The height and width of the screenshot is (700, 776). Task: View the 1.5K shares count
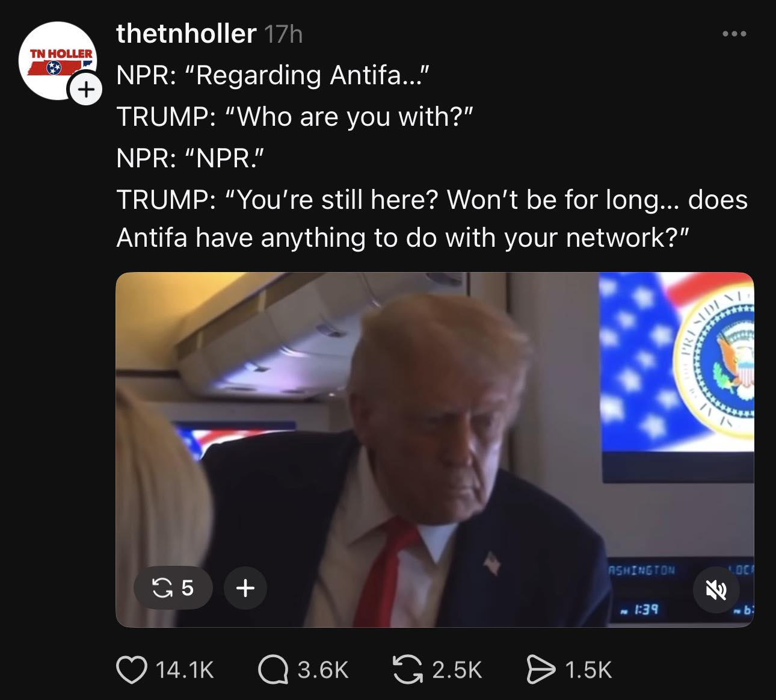588,670
